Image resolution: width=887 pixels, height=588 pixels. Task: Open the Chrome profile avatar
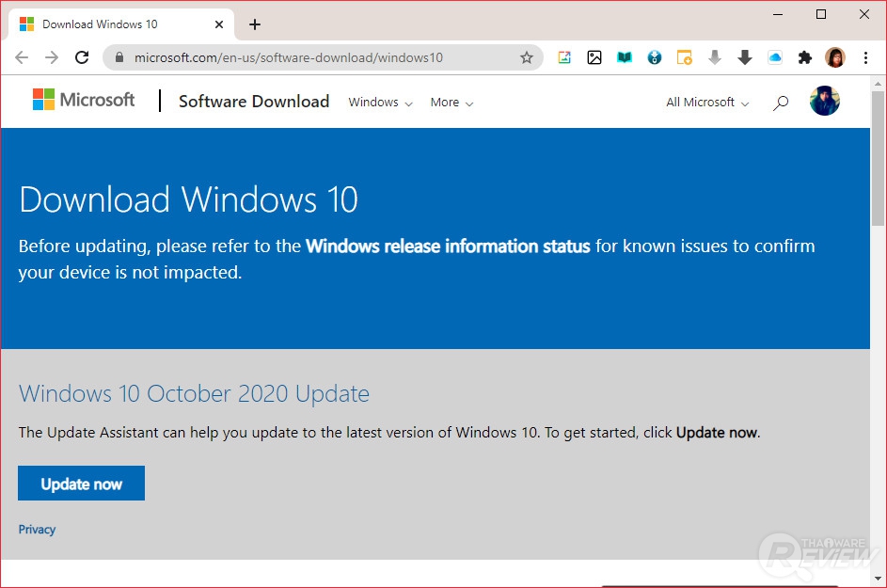pos(835,57)
